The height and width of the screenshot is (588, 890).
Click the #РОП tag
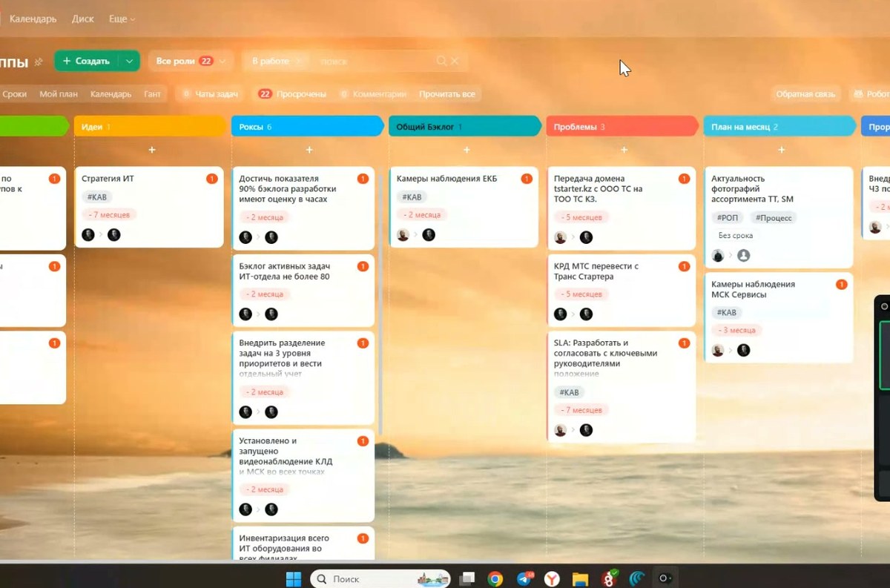pyautogui.click(x=727, y=218)
